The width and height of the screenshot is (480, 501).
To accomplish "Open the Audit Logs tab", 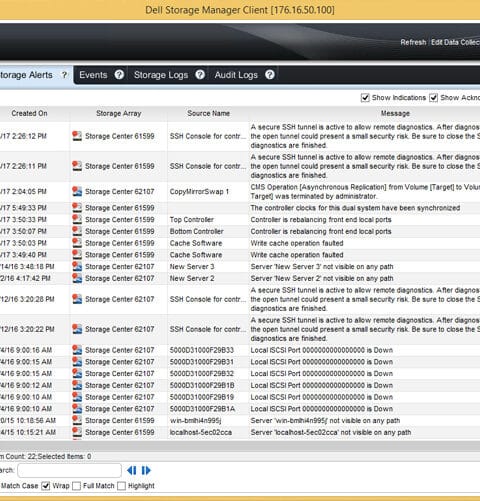I will [x=236, y=75].
